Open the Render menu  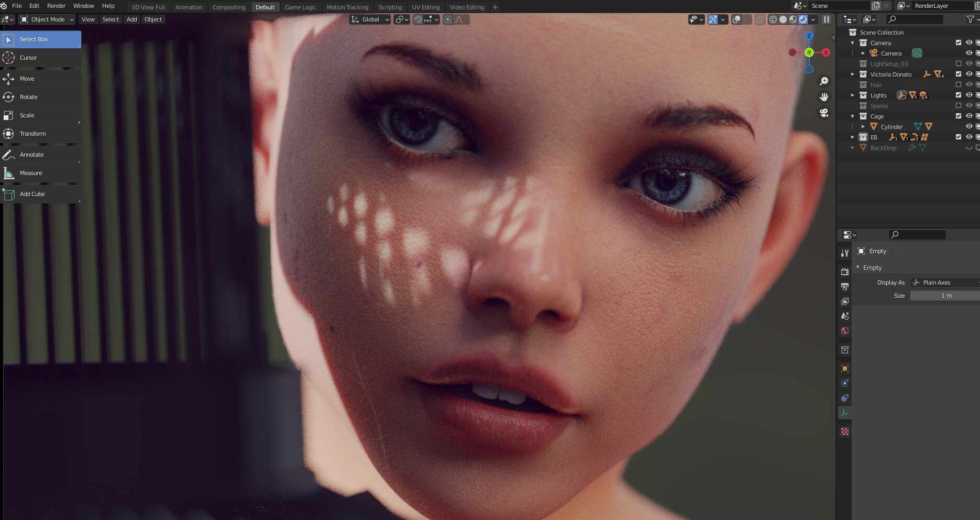[x=57, y=6]
